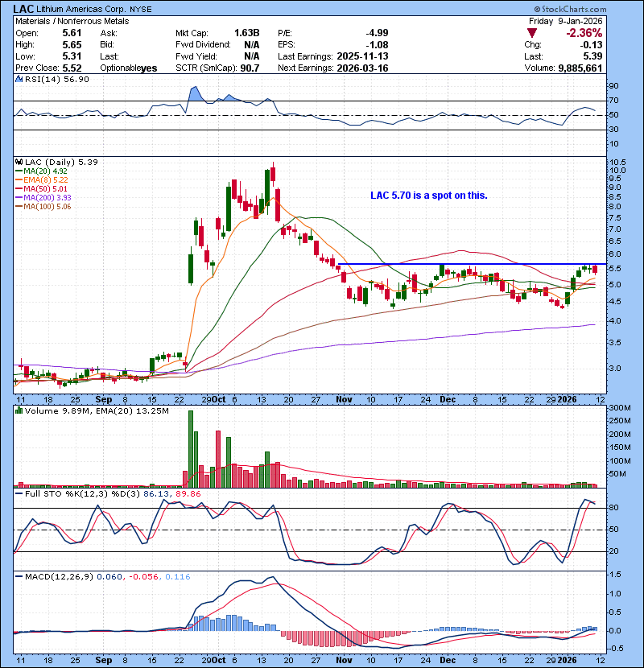Click the Volume 9.89M, EMA(20) 13.25M label
This screenshot has width=644, height=668.
pos(97,410)
